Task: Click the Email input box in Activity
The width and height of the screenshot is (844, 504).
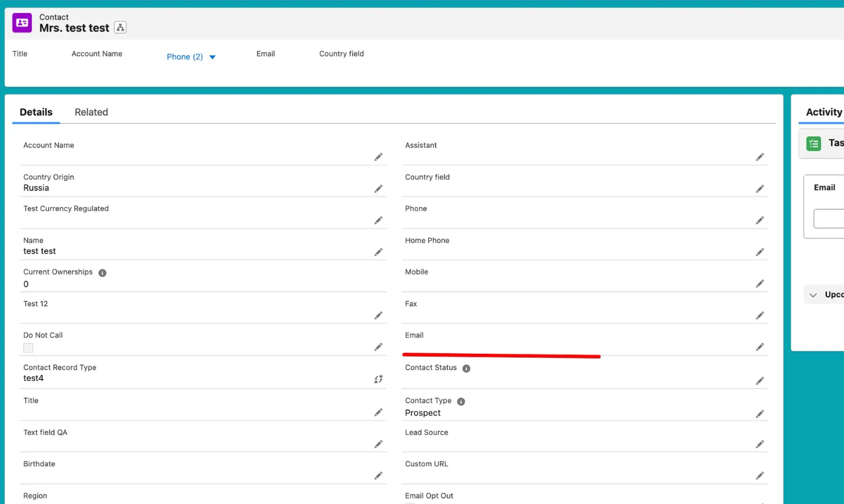Action: coord(829,218)
